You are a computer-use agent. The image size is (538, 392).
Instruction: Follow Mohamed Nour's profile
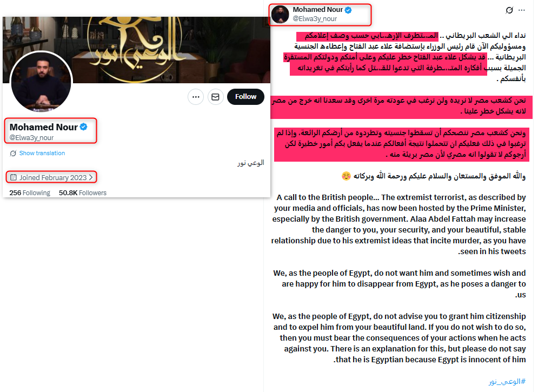(245, 97)
